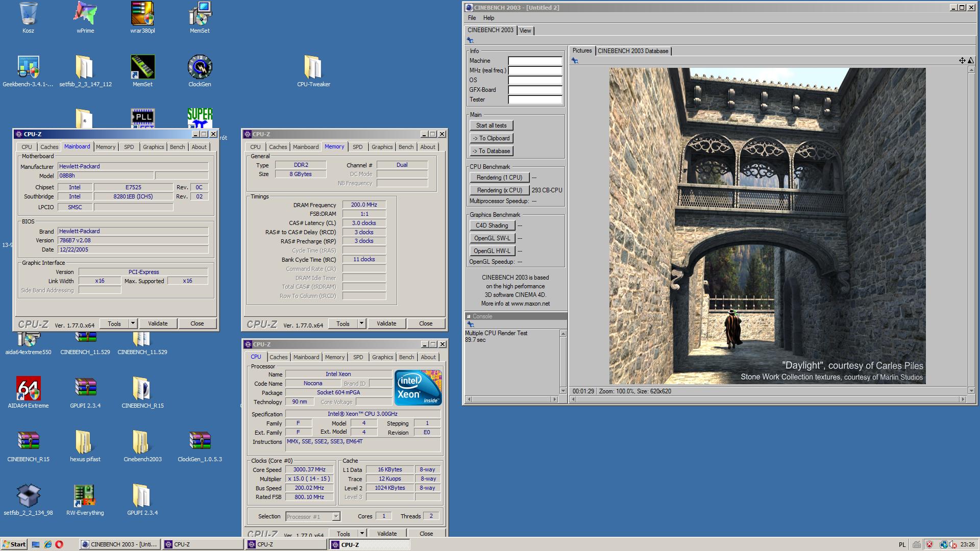980x551 pixels.
Task: Click Start all tests button
Action: coord(492,126)
